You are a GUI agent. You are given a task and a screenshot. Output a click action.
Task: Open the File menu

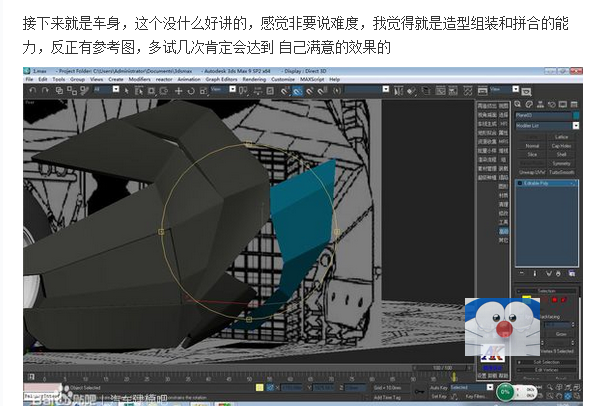tap(29, 79)
